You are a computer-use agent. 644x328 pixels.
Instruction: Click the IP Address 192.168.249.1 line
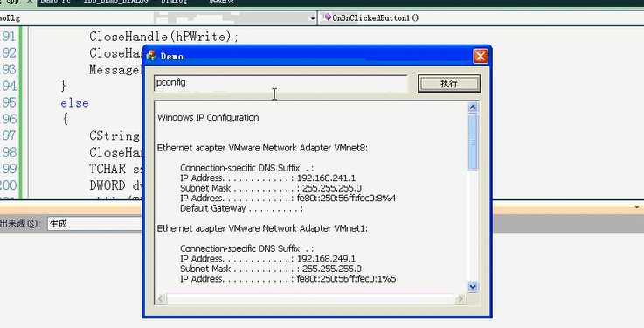pyautogui.click(x=267, y=259)
